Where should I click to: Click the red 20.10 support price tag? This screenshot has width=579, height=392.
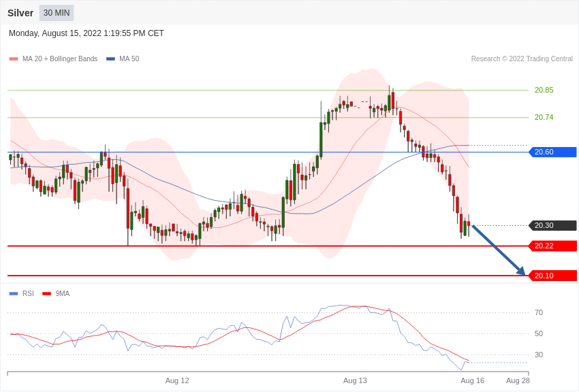tap(553, 276)
